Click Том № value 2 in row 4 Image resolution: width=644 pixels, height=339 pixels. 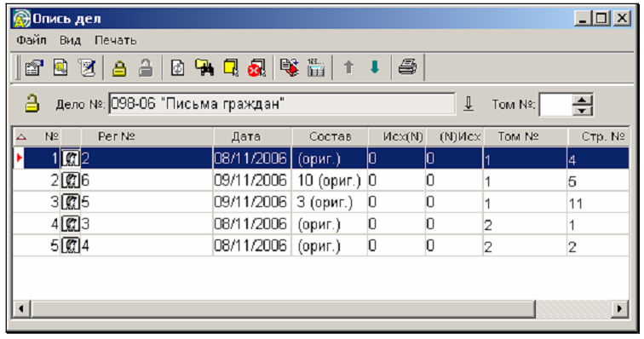click(525, 225)
